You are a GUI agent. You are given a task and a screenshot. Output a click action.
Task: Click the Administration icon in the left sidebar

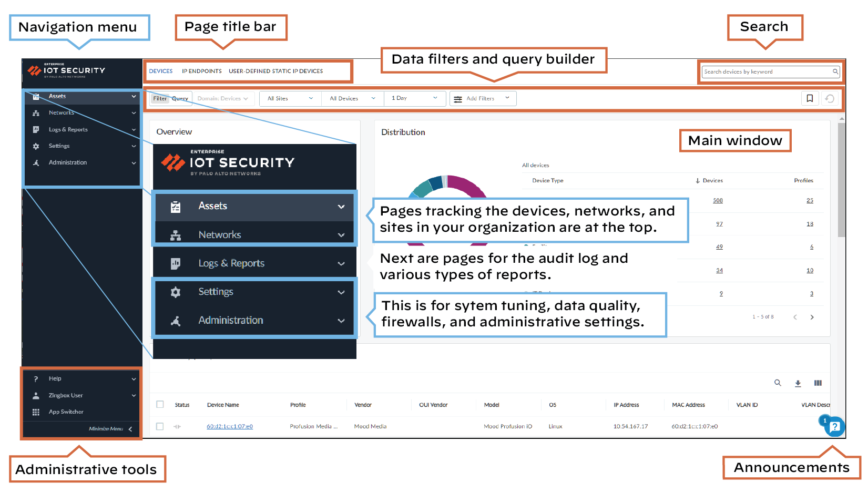coord(36,163)
